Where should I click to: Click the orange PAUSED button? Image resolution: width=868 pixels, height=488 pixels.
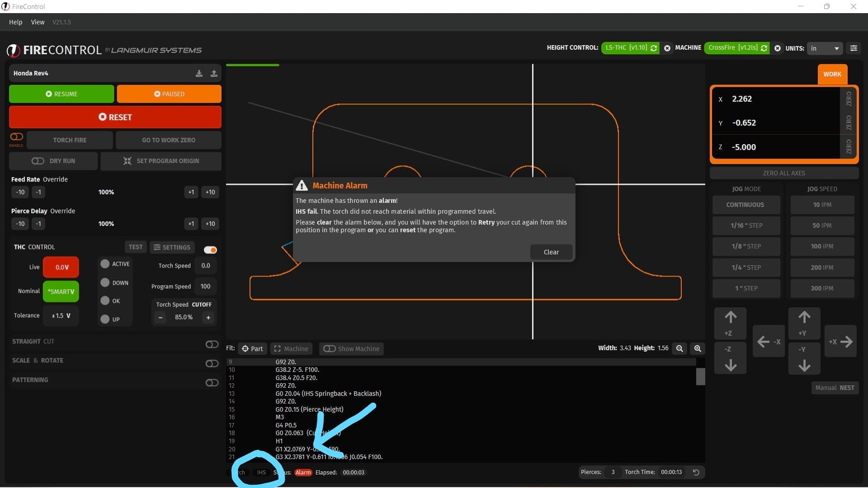(x=169, y=94)
